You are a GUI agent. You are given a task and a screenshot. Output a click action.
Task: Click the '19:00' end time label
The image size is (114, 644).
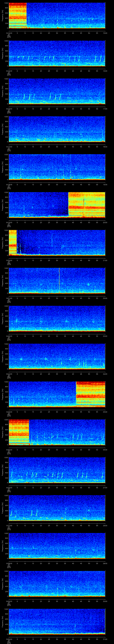(x=105, y=184)
